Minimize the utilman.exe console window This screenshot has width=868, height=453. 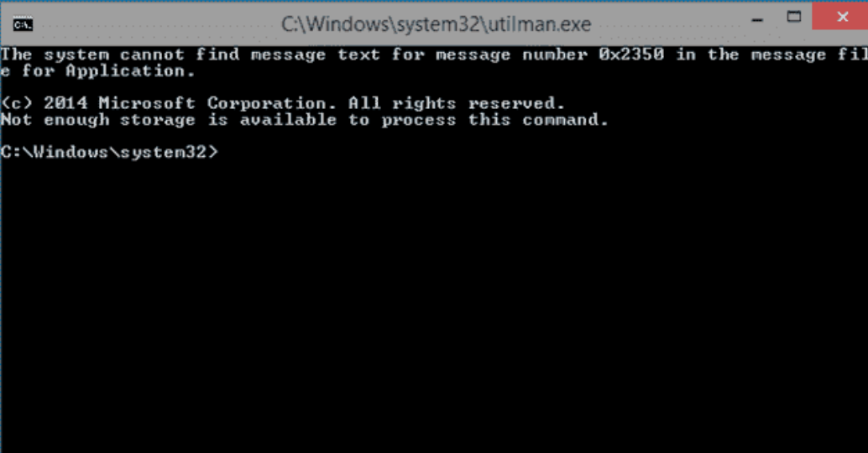[757, 19]
